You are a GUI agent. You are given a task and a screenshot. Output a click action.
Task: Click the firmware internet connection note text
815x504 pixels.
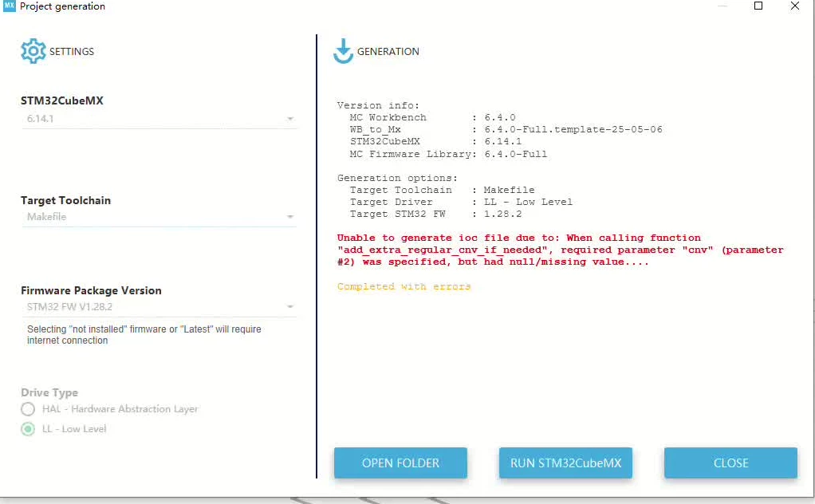tap(144, 335)
